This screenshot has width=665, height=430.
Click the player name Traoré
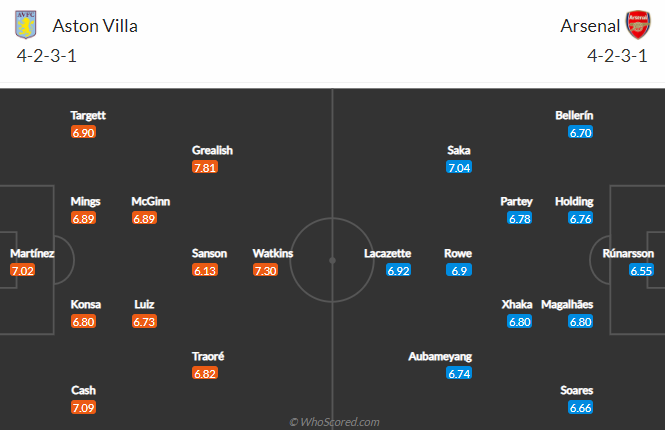point(208,357)
